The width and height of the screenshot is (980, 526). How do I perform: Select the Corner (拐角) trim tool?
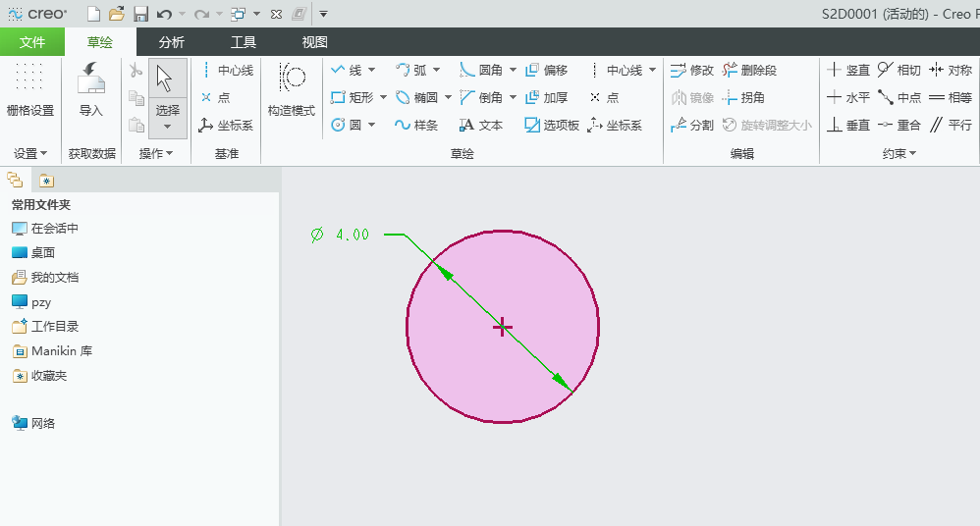(x=743, y=97)
